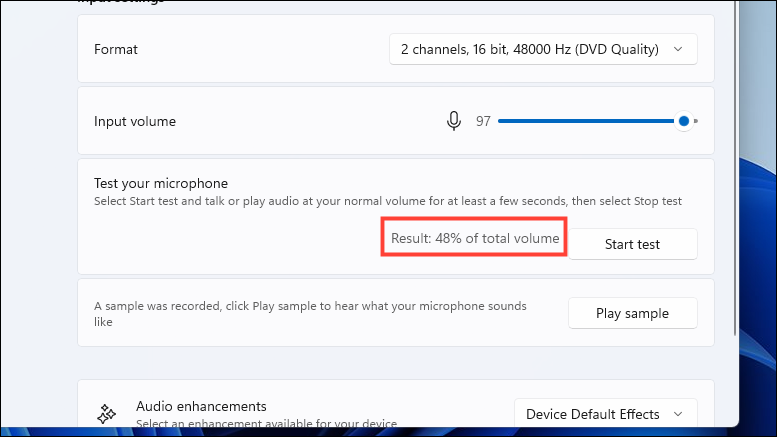Image resolution: width=777 pixels, height=437 pixels.
Task: Click the input volume value 97
Action: tap(483, 121)
